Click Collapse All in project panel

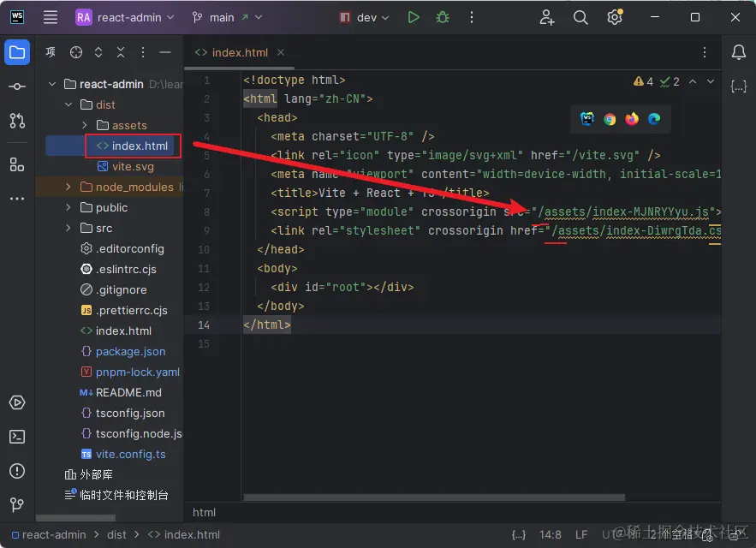pos(121,52)
